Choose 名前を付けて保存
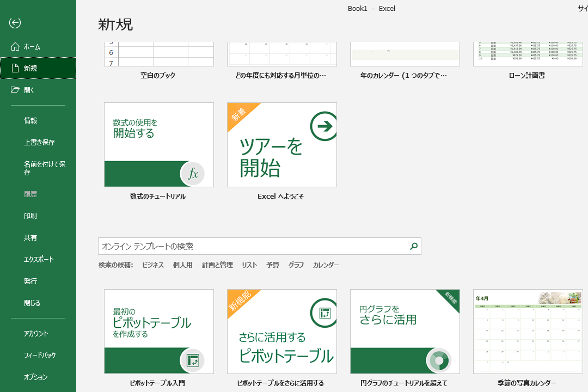588x392 pixels. pos(38,168)
